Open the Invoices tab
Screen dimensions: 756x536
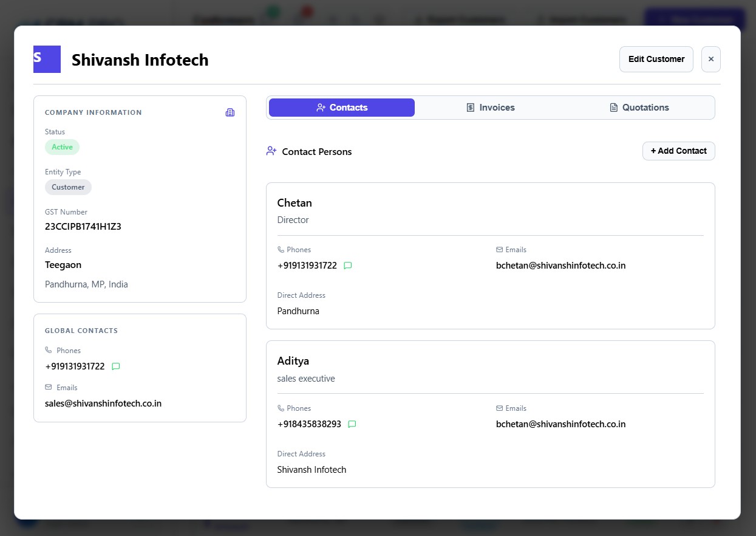click(490, 108)
